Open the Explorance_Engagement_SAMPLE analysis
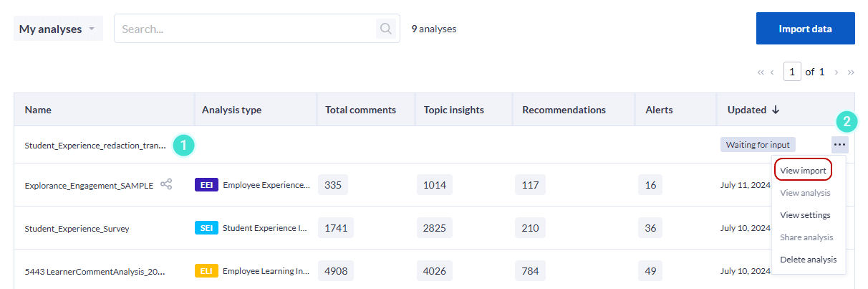Screen dimensions: 868x289 click(x=89, y=185)
